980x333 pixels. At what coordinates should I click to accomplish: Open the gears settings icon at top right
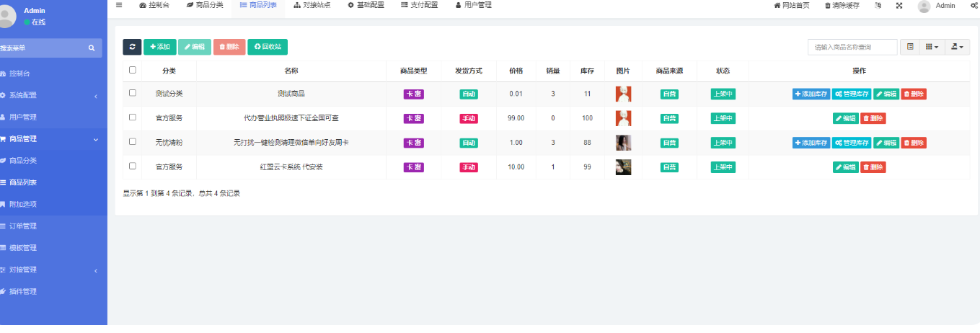pyautogui.click(x=974, y=6)
